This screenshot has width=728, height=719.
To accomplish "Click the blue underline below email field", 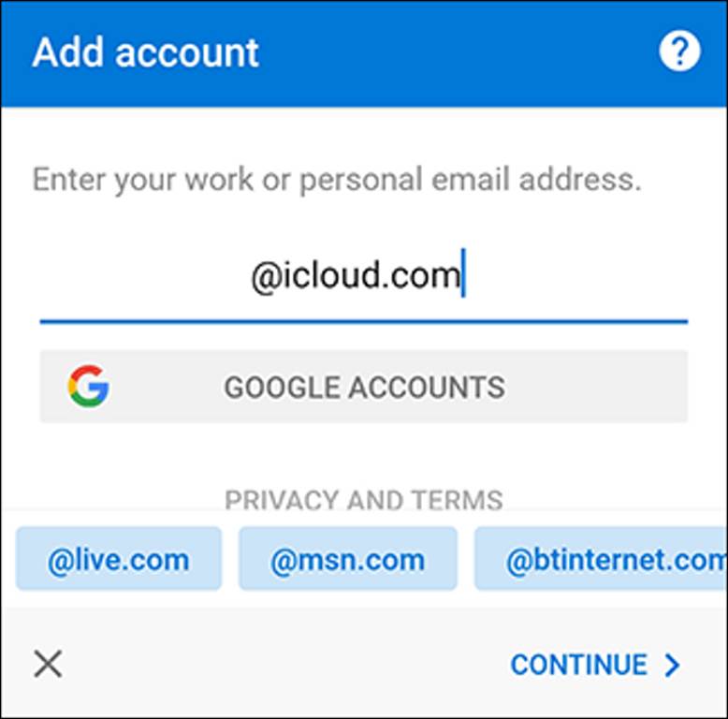I will click(363, 321).
